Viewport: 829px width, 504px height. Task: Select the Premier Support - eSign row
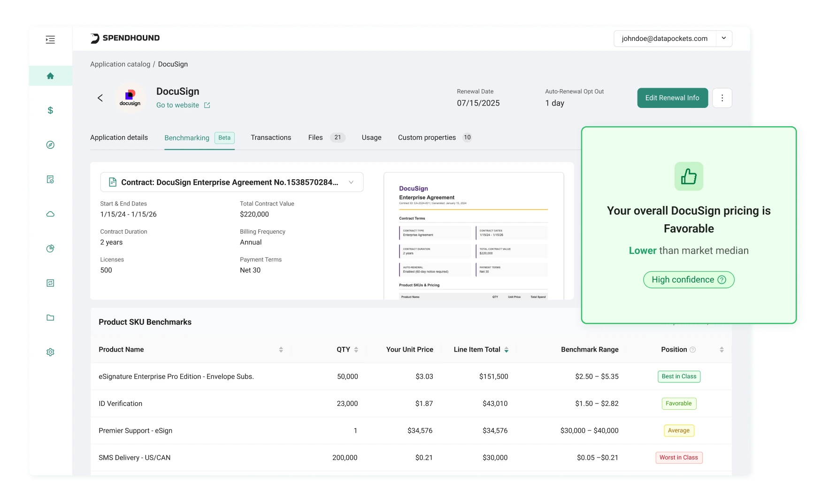point(411,430)
